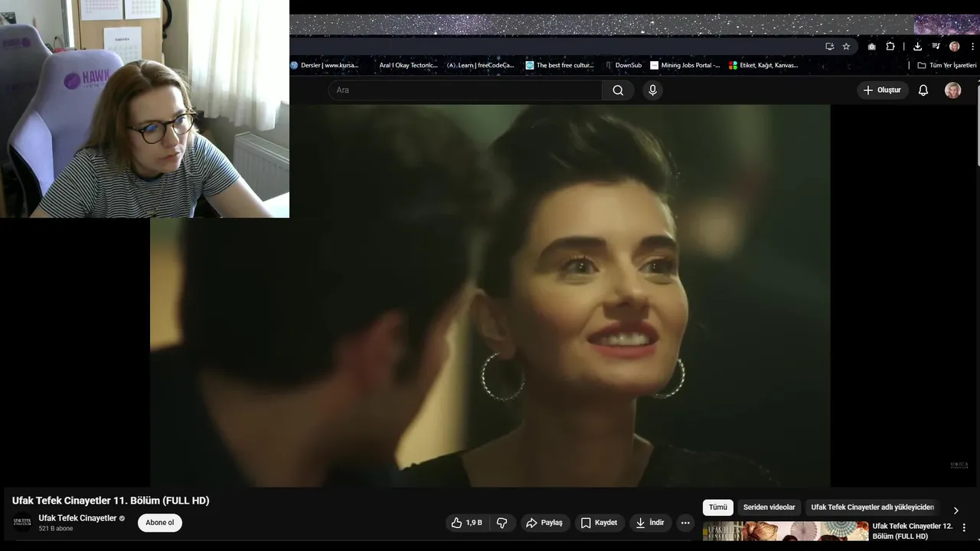Select the Ufak Tefek Cinayetler adlı yükleyiciden chip
The image size is (980, 551).
[873, 507]
